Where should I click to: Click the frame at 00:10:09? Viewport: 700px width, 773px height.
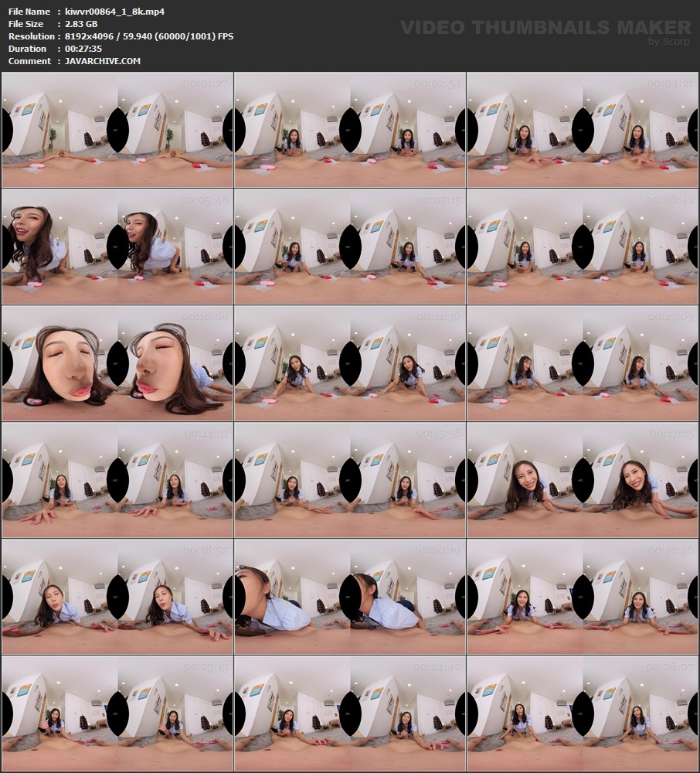tap(117, 363)
